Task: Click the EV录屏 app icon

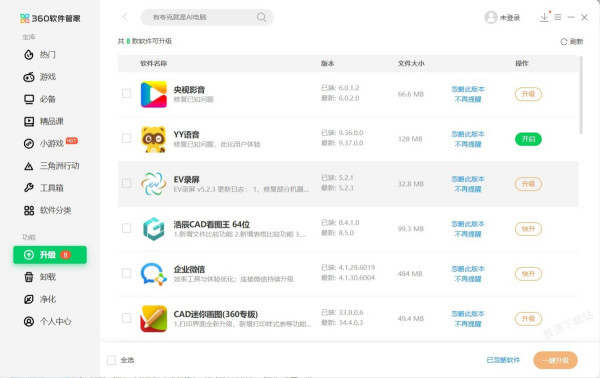Action: point(153,184)
